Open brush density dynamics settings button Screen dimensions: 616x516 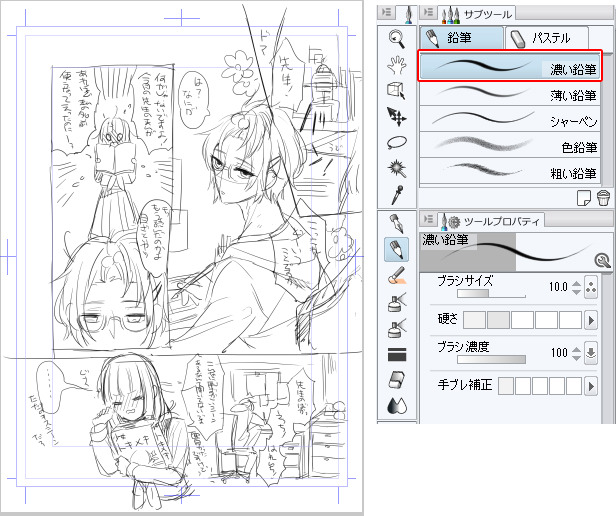pos(590,353)
